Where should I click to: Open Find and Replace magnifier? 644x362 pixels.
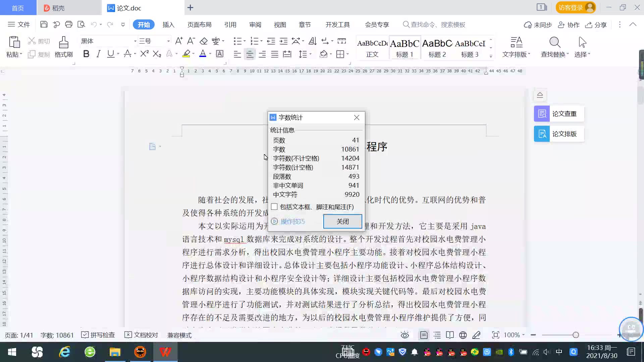(554, 43)
